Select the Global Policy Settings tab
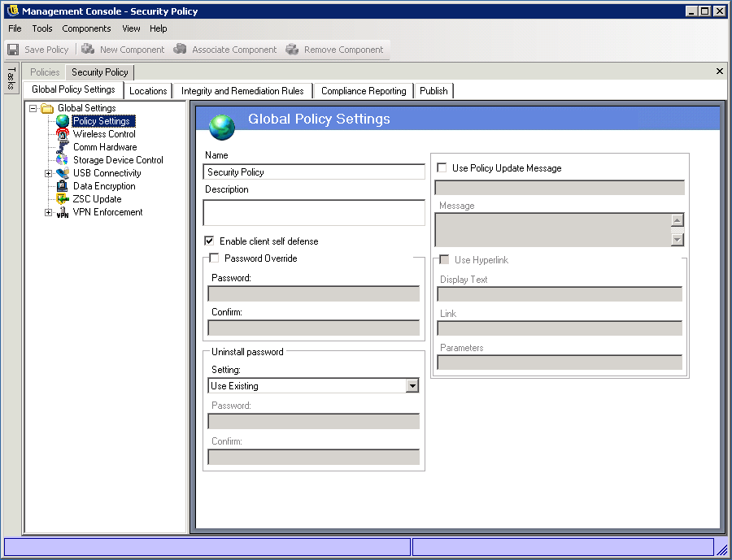 pyautogui.click(x=73, y=89)
